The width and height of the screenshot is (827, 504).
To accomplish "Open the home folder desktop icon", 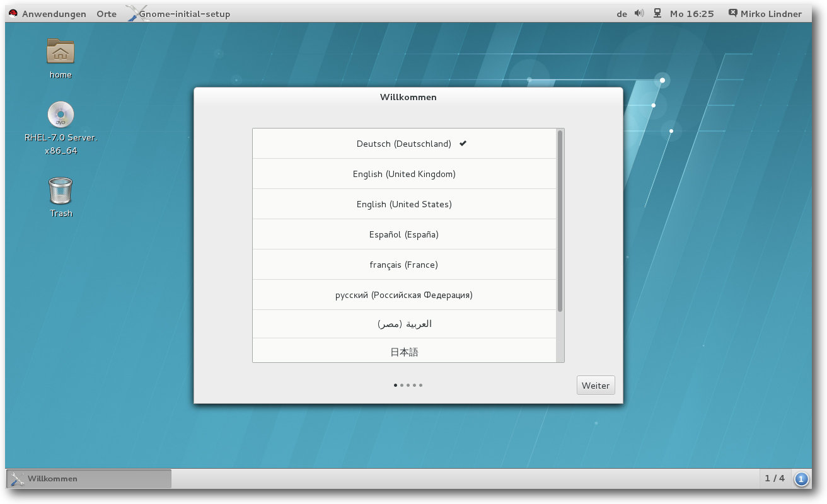I will tap(61, 51).
